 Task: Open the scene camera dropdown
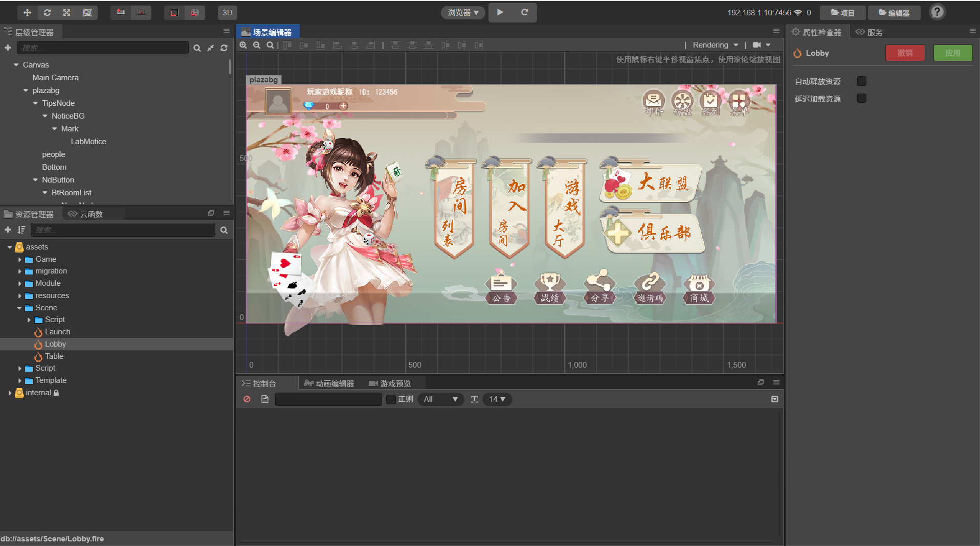tap(761, 45)
